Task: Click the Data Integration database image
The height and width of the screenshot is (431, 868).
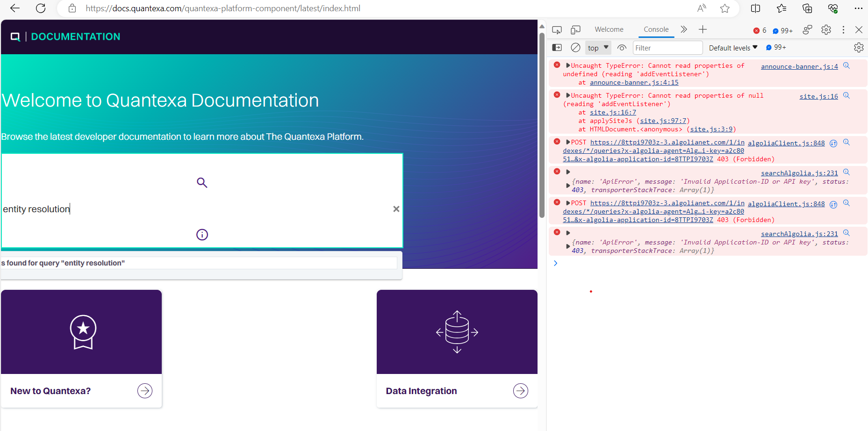Action: pos(457,332)
